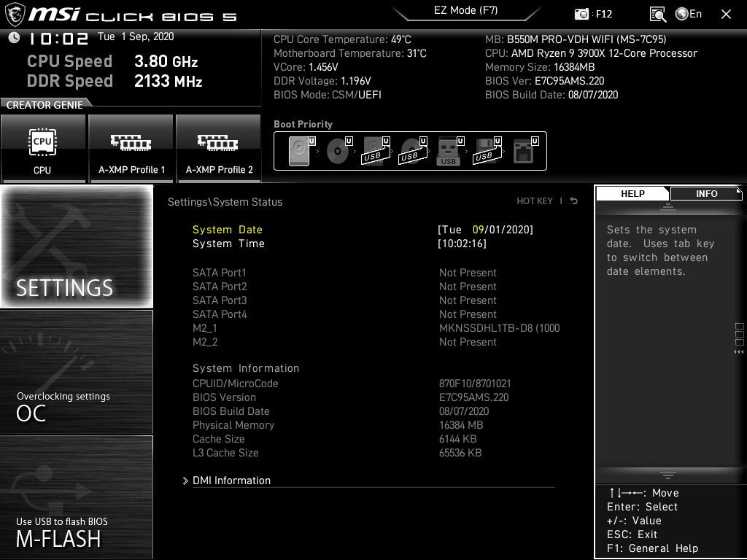Select the System Date label
747x560 pixels.
pos(228,230)
